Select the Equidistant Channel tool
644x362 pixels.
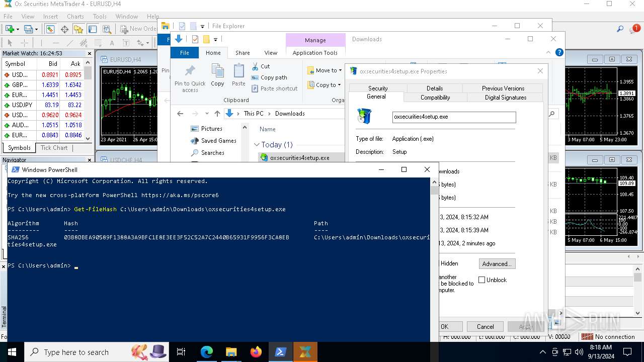coord(84,43)
